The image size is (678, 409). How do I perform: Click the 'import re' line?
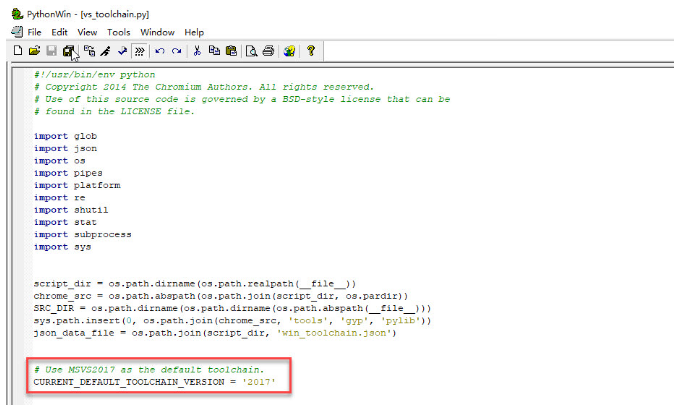(60, 198)
